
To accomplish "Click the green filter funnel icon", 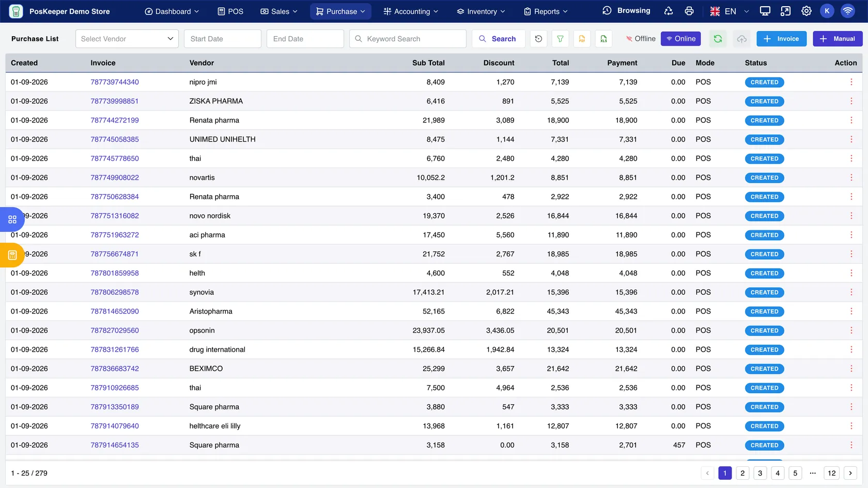I will (x=560, y=39).
